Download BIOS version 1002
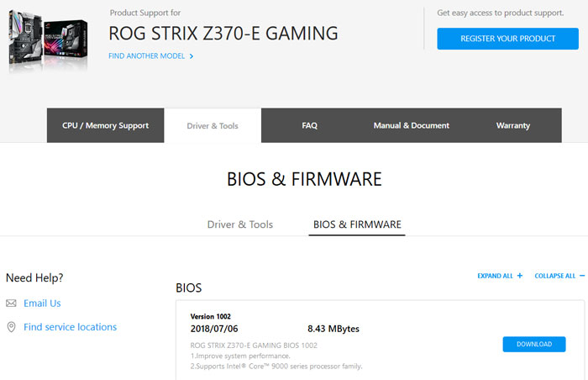 pos(534,344)
